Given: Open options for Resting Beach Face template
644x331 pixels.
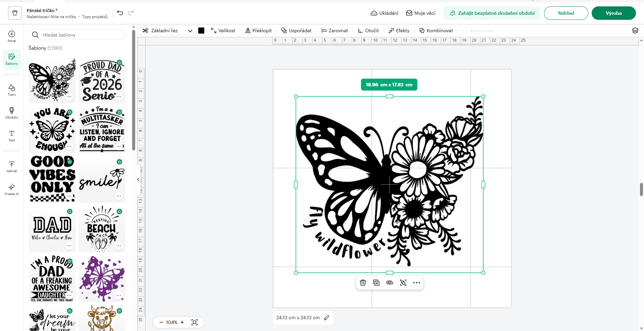Looking at the screenshot, I should [119, 246].
